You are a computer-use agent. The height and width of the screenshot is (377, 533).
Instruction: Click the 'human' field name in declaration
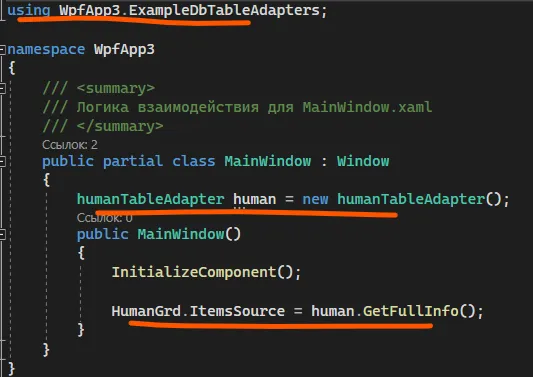tap(255, 199)
